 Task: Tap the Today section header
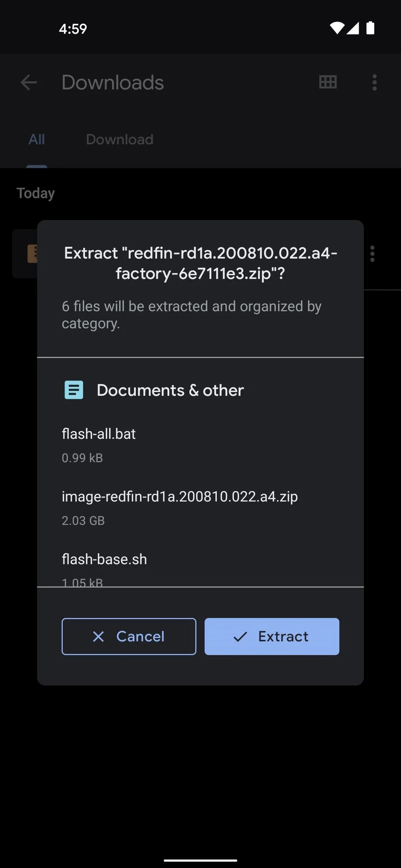(x=36, y=193)
